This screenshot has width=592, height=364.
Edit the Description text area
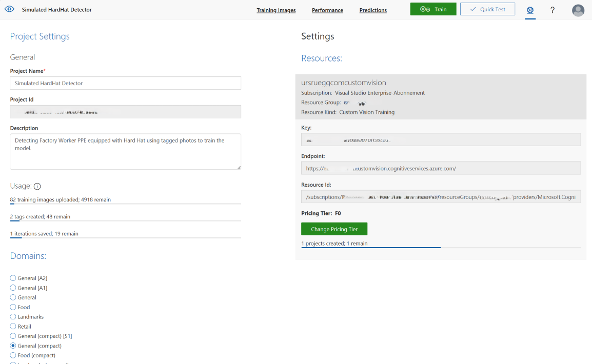pyautogui.click(x=125, y=151)
